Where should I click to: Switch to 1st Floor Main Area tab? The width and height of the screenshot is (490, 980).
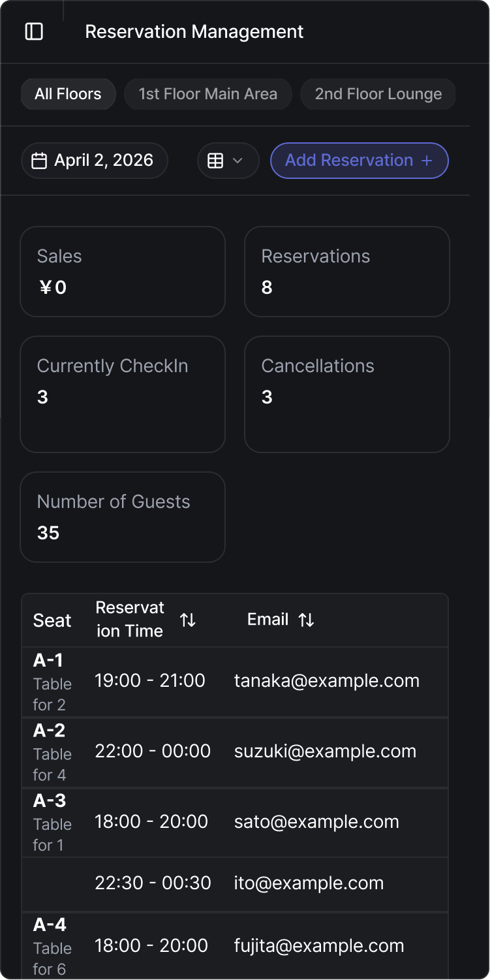(207, 94)
